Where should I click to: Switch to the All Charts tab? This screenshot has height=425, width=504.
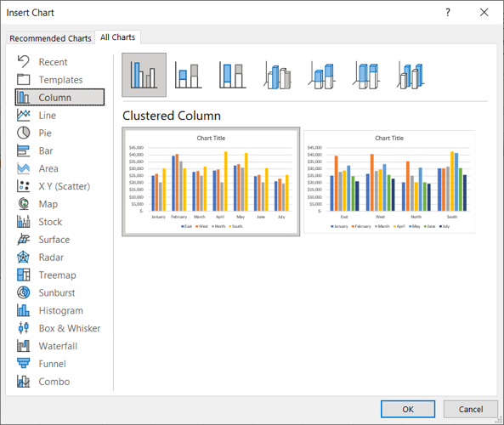point(117,37)
